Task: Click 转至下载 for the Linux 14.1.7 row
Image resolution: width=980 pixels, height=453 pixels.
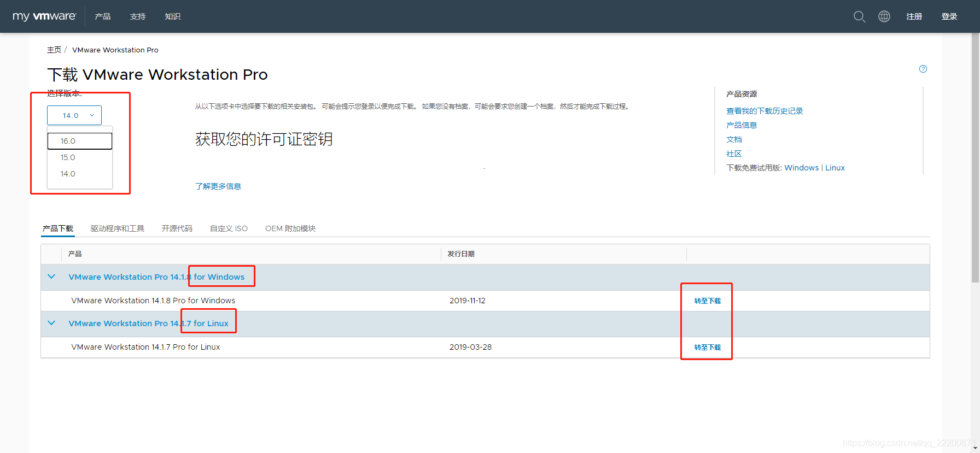Action: [x=708, y=348]
